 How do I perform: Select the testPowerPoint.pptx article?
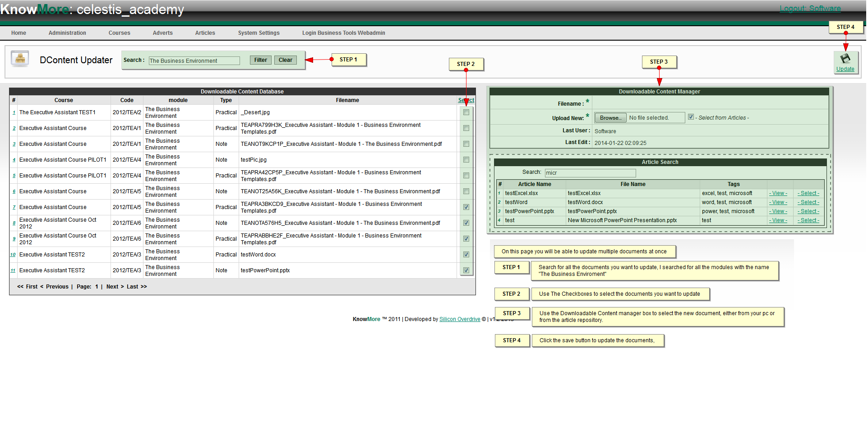808,211
